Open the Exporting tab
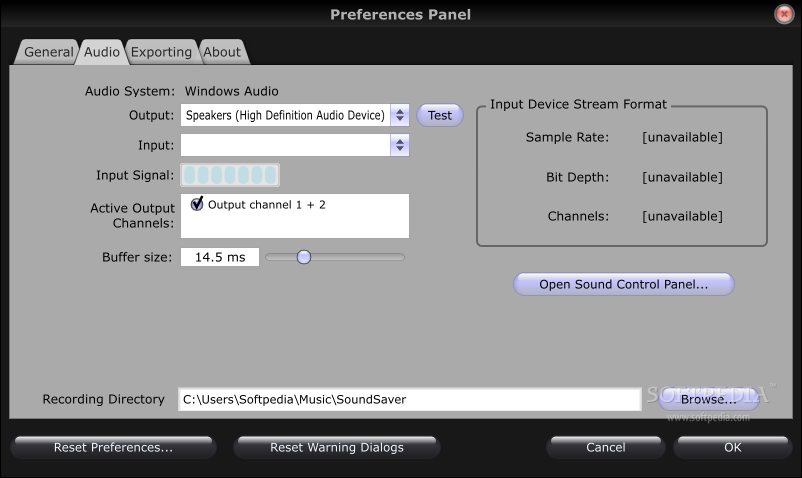 161,52
